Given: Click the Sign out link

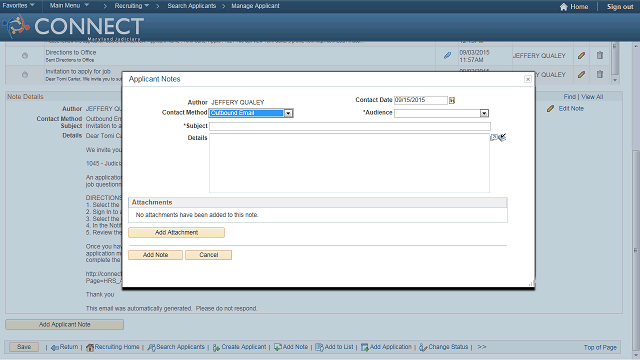Looking at the screenshot, I should [620, 7].
